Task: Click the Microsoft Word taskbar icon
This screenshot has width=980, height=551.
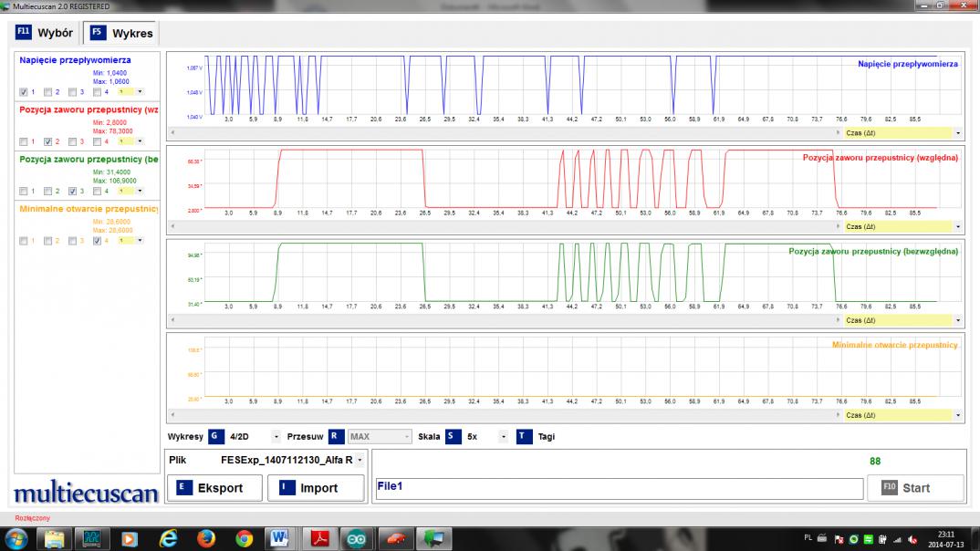Action: coord(281,538)
